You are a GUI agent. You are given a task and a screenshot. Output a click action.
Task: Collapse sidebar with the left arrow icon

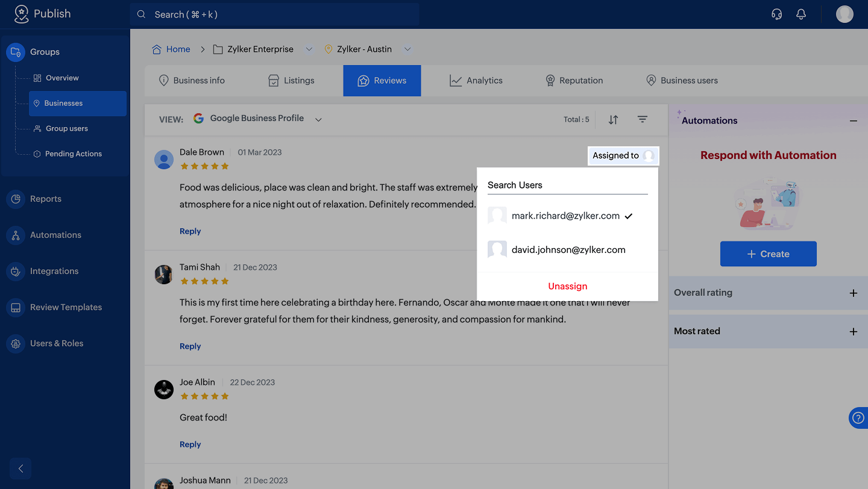pyautogui.click(x=20, y=469)
